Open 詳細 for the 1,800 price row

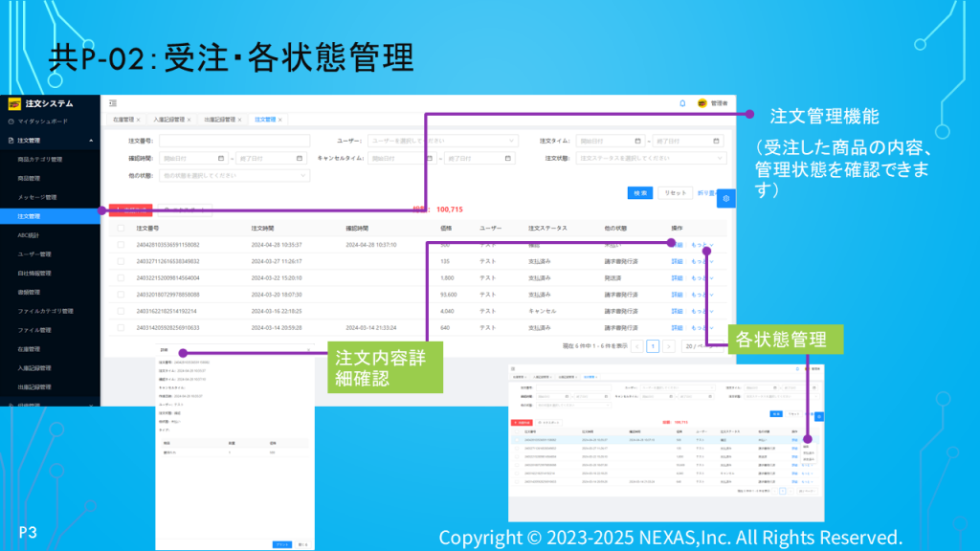click(x=677, y=278)
